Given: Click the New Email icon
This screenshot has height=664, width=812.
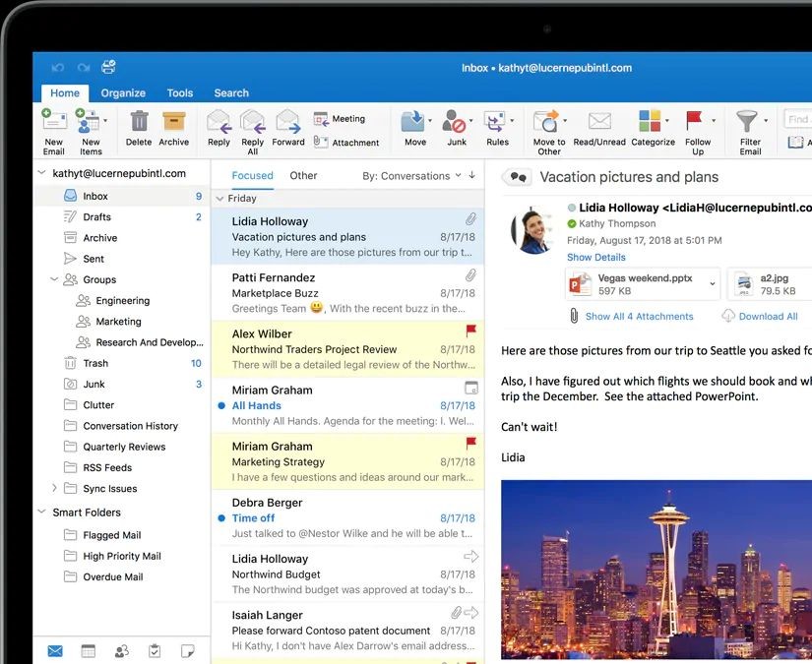Looking at the screenshot, I should click(x=54, y=120).
